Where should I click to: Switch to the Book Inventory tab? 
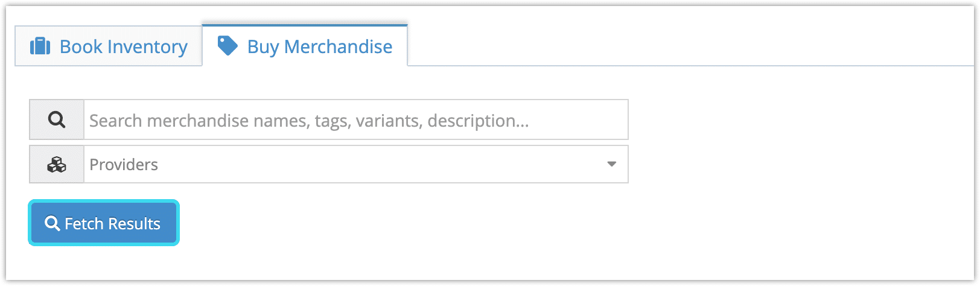(x=109, y=46)
